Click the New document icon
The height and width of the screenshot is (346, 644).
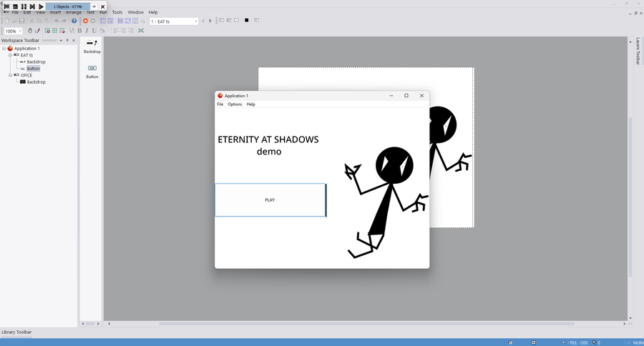(x=7, y=21)
